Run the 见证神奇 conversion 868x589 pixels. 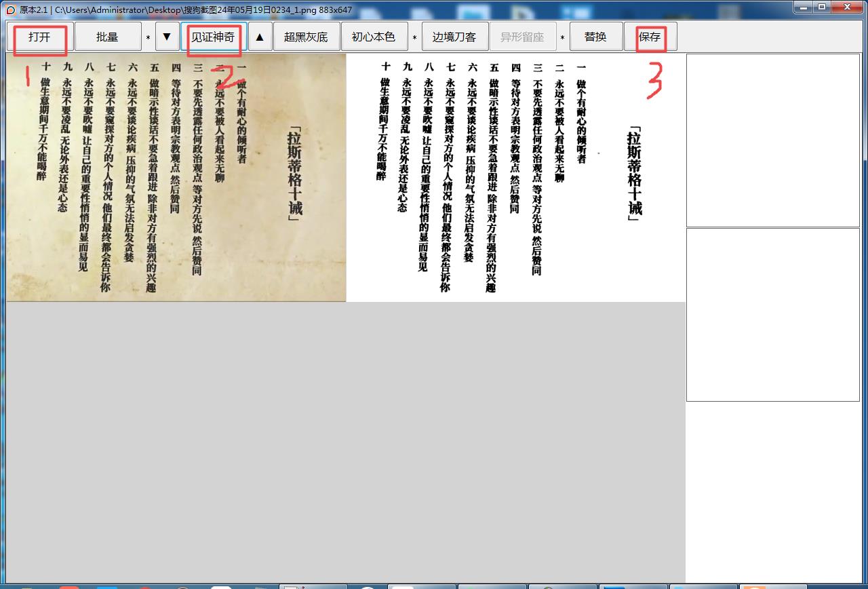coord(213,36)
